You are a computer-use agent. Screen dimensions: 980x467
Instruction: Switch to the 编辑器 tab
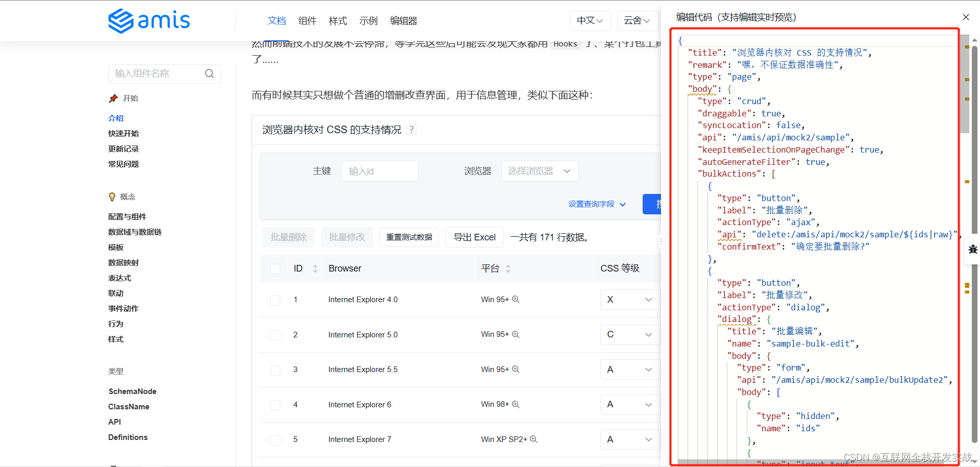point(404,21)
